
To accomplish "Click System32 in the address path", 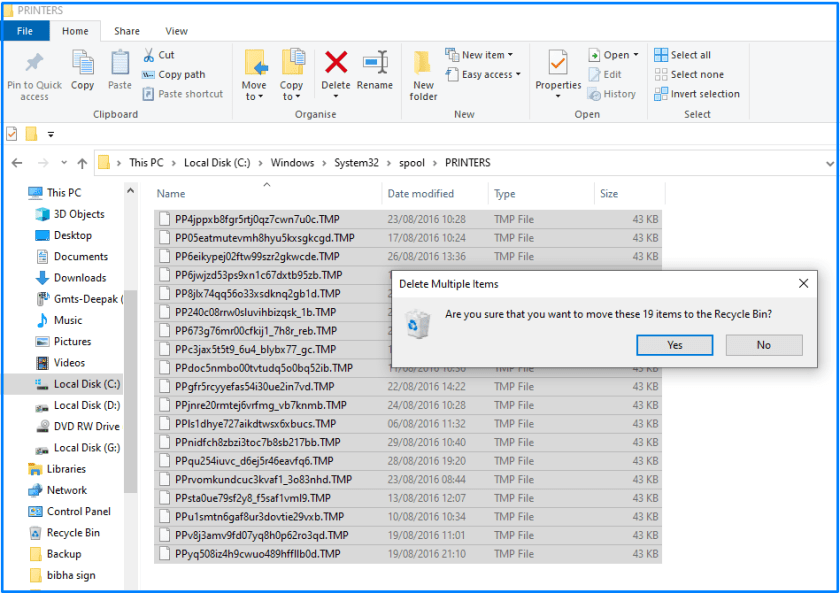I will click(356, 163).
